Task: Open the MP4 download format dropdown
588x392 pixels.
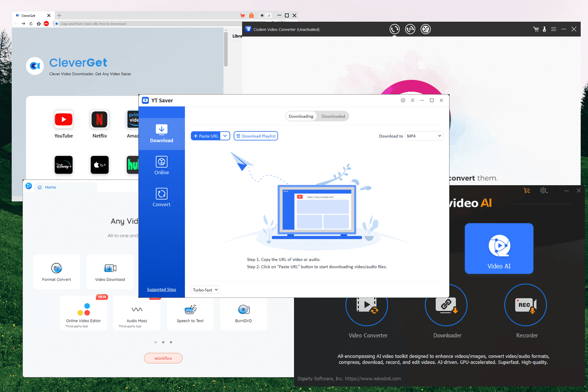Action: click(424, 136)
